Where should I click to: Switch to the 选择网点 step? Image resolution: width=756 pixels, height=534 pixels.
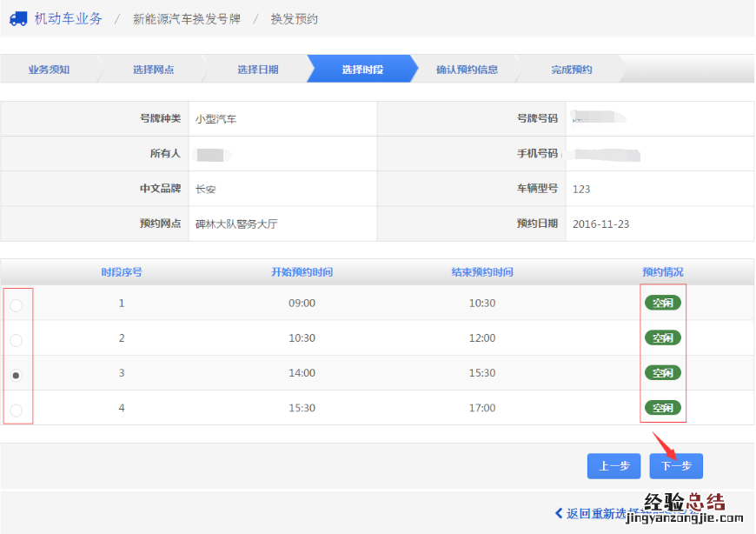tap(153, 70)
